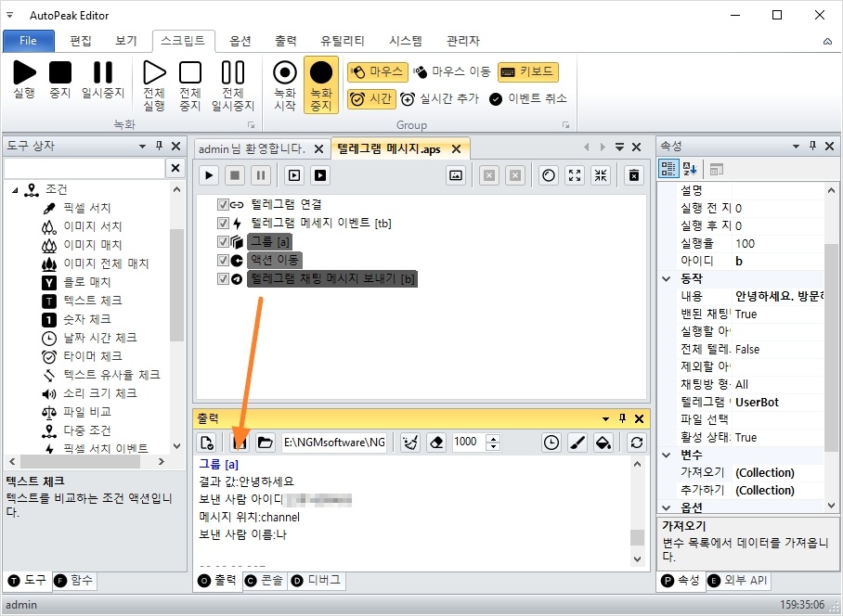
Task: Click toolbox search input field
Action: coord(84,168)
